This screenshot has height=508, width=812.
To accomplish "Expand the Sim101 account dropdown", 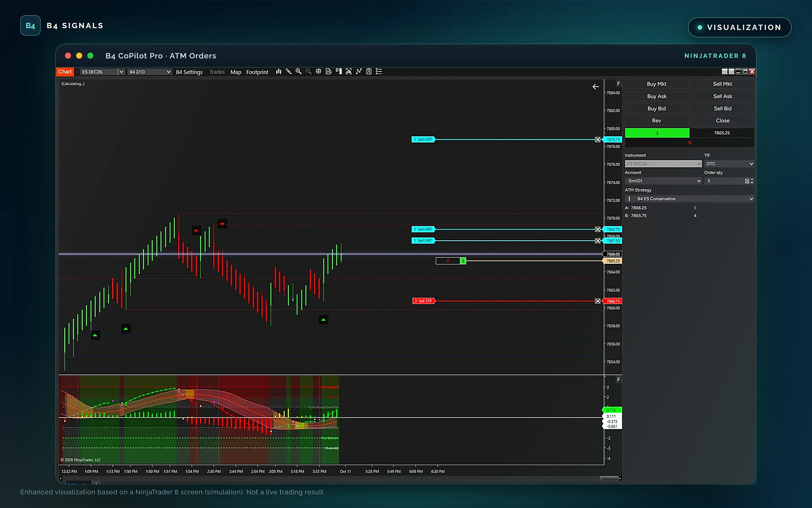I will [x=663, y=181].
